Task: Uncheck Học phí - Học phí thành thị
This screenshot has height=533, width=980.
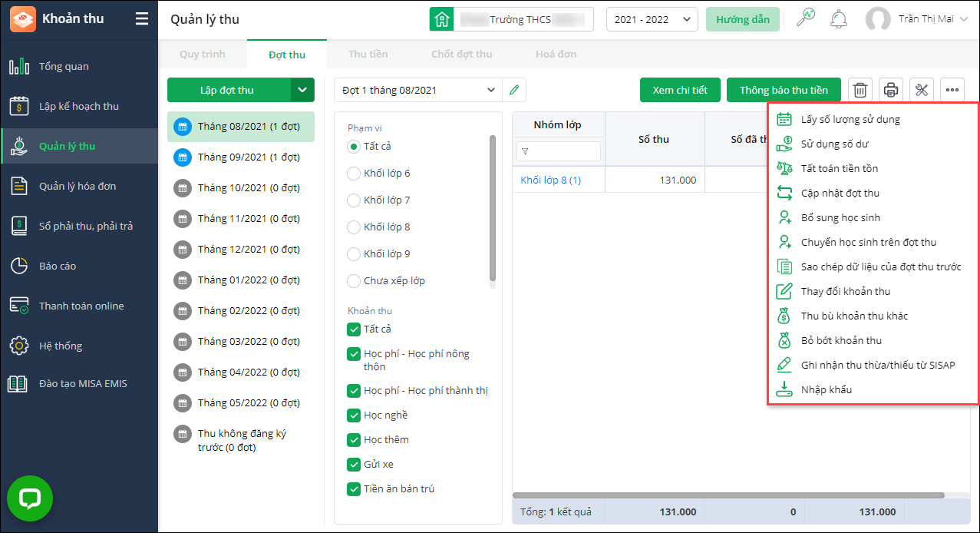Action: pyautogui.click(x=354, y=391)
